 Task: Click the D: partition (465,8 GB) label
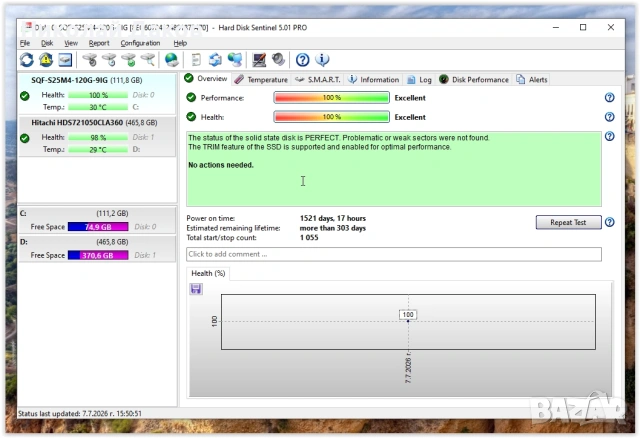pyautogui.click(x=112, y=242)
